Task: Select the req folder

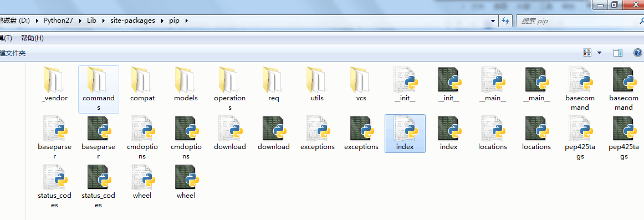Action: pyautogui.click(x=274, y=84)
